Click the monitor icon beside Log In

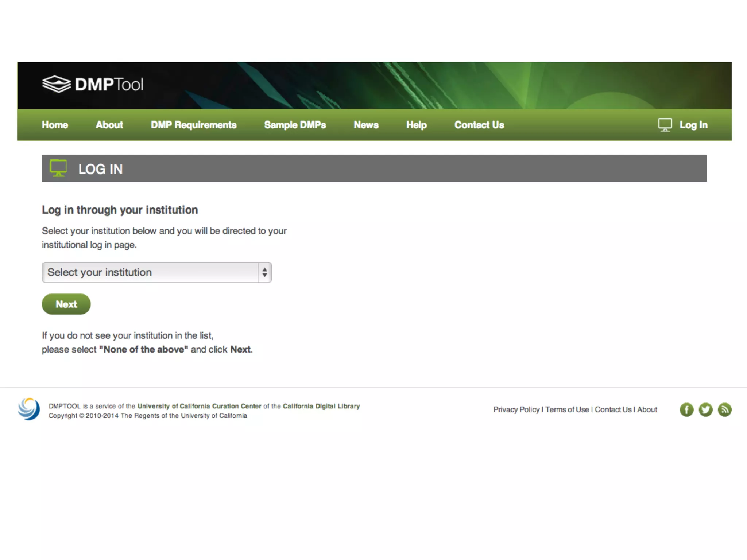[665, 125]
